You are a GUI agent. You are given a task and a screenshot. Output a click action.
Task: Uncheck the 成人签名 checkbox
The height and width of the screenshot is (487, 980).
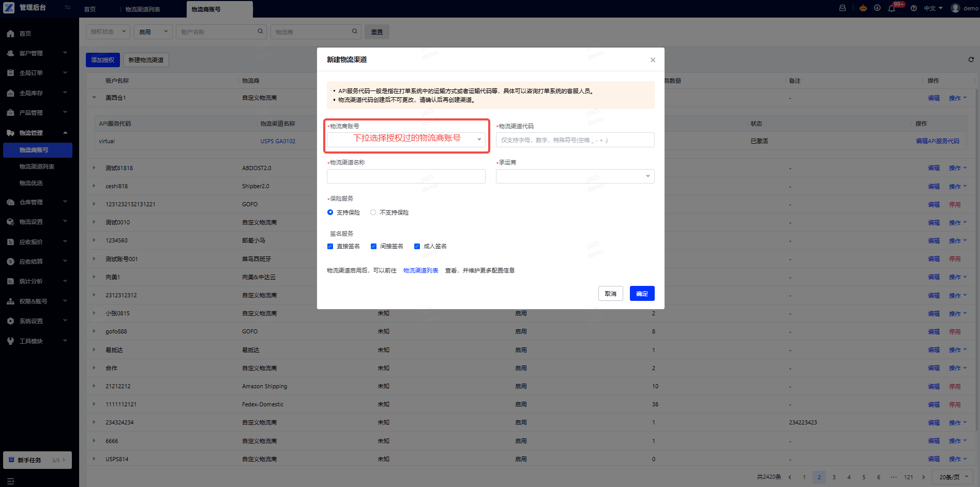[x=417, y=247]
